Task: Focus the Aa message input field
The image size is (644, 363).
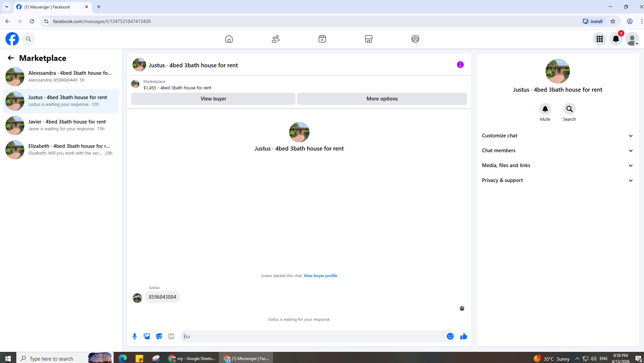Action: [313, 336]
